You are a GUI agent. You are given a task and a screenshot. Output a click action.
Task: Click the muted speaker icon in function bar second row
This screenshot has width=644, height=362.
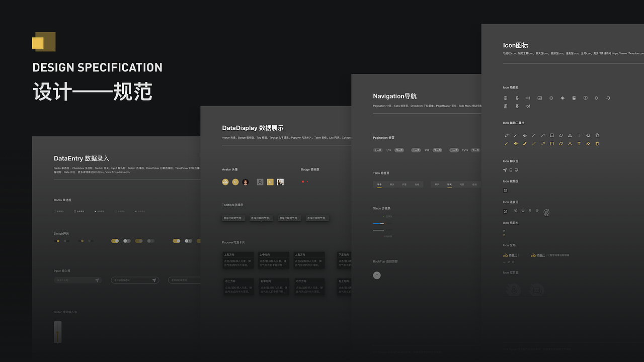point(528,106)
